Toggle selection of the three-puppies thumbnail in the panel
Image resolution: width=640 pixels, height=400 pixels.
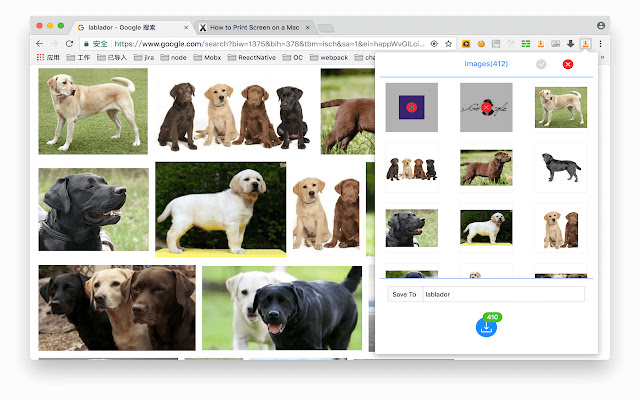(x=560, y=227)
